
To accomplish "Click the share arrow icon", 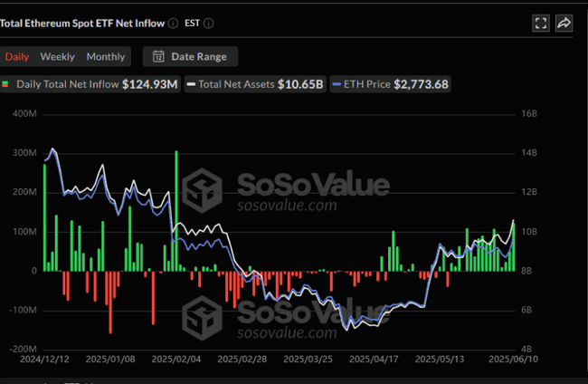I will 564,24.
